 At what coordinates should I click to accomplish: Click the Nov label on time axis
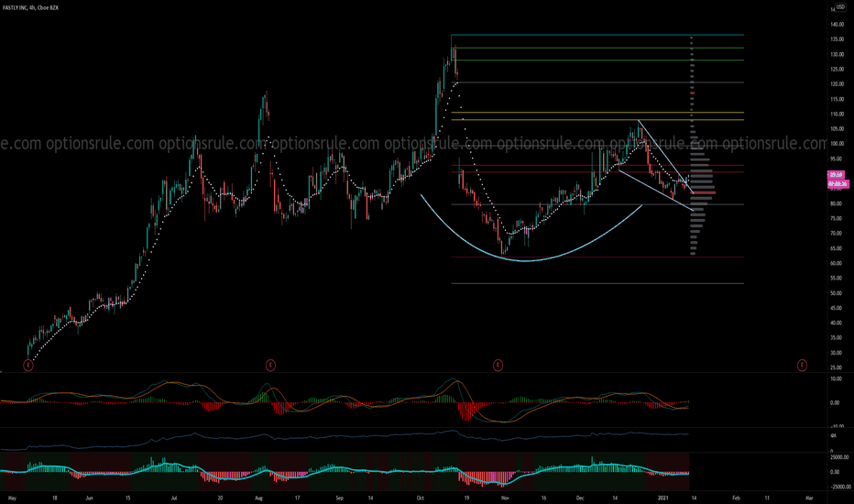[x=505, y=498]
